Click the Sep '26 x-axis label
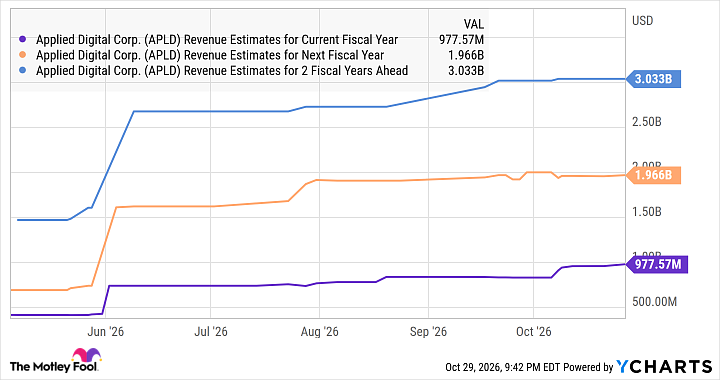This screenshot has height=380, width=720. pyautogui.click(x=428, y=331)
